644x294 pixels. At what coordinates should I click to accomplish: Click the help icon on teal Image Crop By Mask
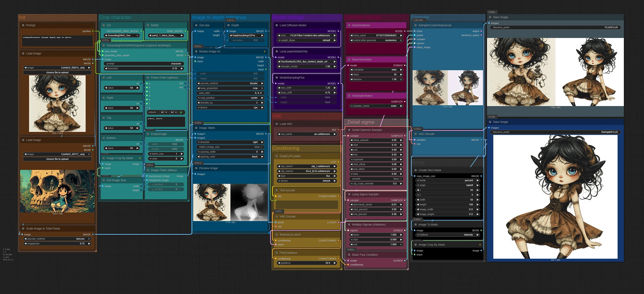click(140, 158)
